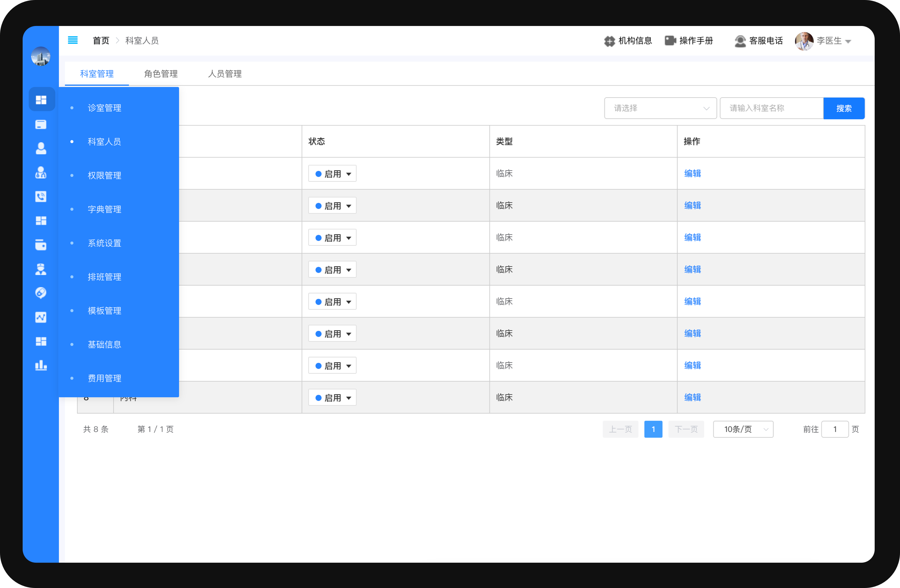
Task: Expand the 请选择 filter dropdown
Action: tap(660, 108)
